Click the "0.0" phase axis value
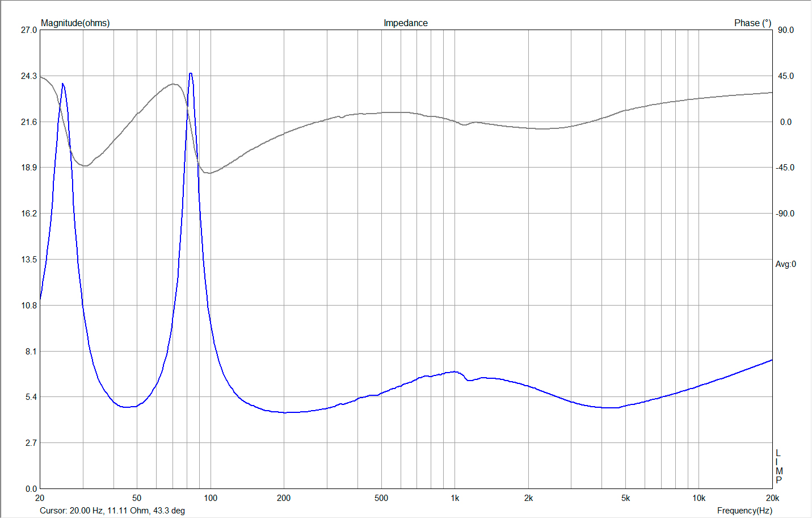The image size is (812, 518). [786, 122]
